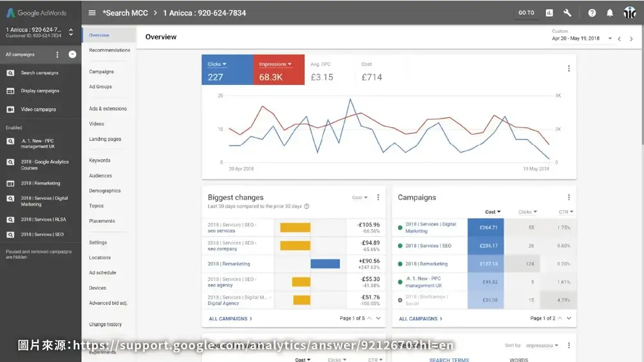644x362 pixels.
Task: Go to next date range arrow
Action: pos(631,39)
